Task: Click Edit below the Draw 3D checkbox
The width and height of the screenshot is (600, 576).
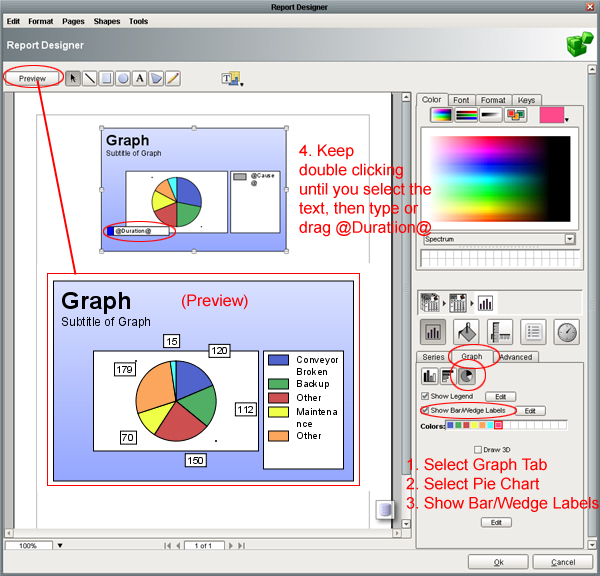Action: pos(496,522)
